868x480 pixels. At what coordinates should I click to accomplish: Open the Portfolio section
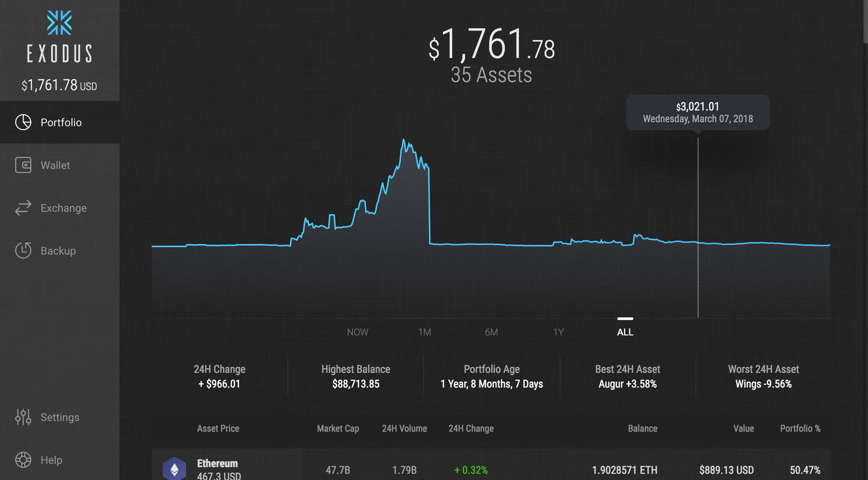pos(60,122)
